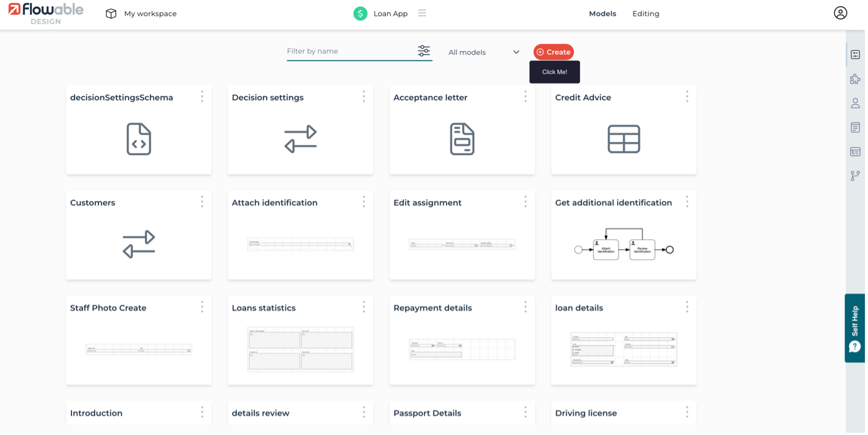
Task: Open the All models dropdown
Action: [483, 52]
